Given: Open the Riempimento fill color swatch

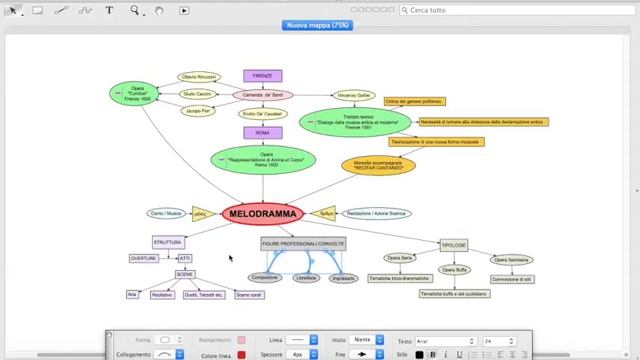Looking at the screenshot, I should click(241, 340).
